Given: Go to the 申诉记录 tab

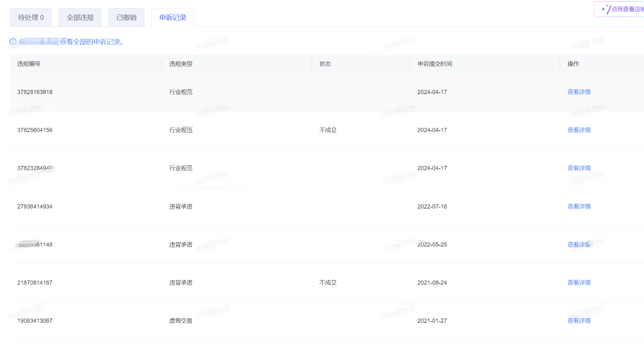Looking at the screenshot, I should (172, 17).
